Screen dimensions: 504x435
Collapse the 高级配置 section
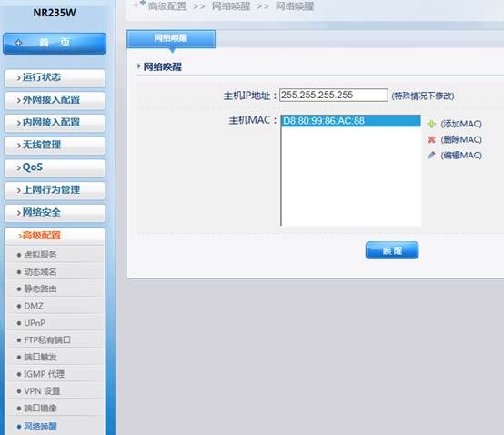point(55,236)
